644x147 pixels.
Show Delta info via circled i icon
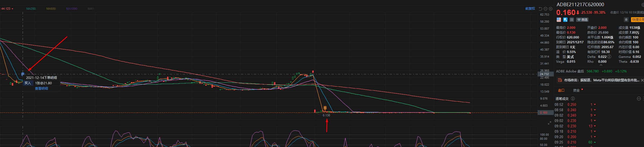(609, 57)
